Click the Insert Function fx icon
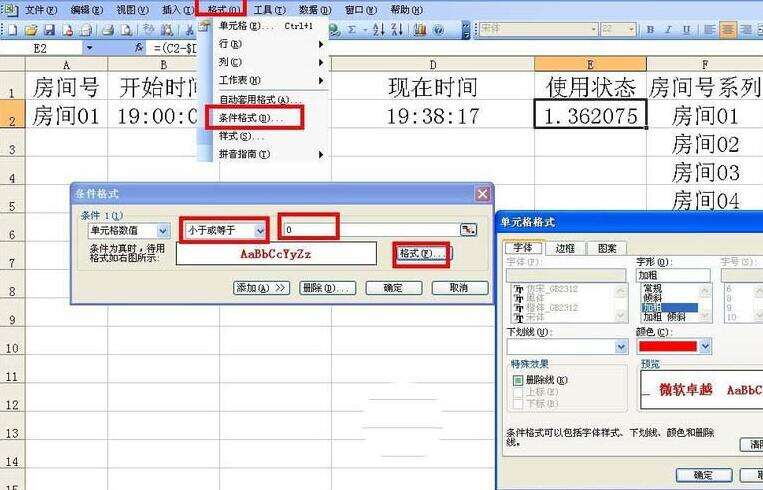 [139, 48]
